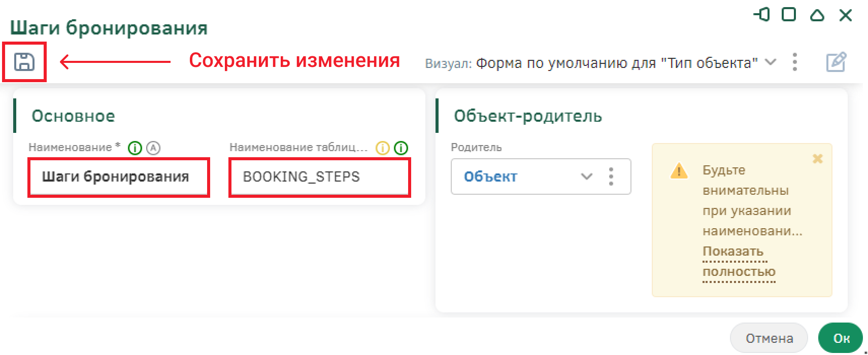Click the pin window icon in title bar

(x=762, y=15)
